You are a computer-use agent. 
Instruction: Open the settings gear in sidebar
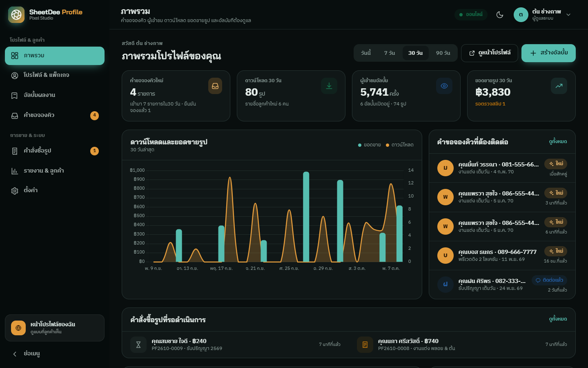(15, 191)
